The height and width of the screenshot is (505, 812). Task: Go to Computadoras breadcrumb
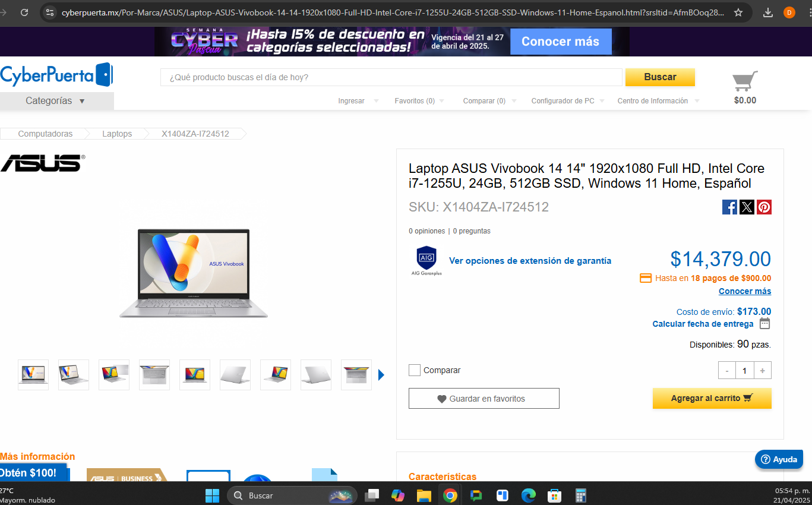[x=45, y=134]
